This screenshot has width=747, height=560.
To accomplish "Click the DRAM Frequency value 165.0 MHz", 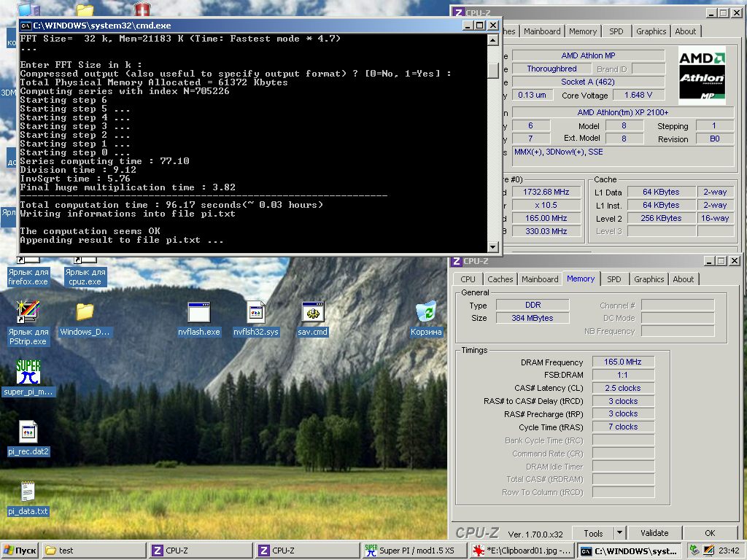I will pyautogui.click(x=623, y=362).
